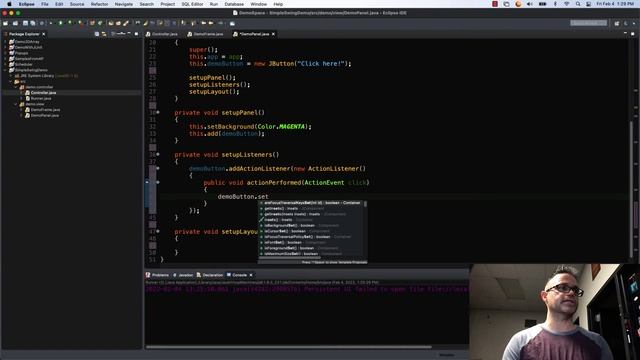
Task: Open the Project menu
Action: 167,4
